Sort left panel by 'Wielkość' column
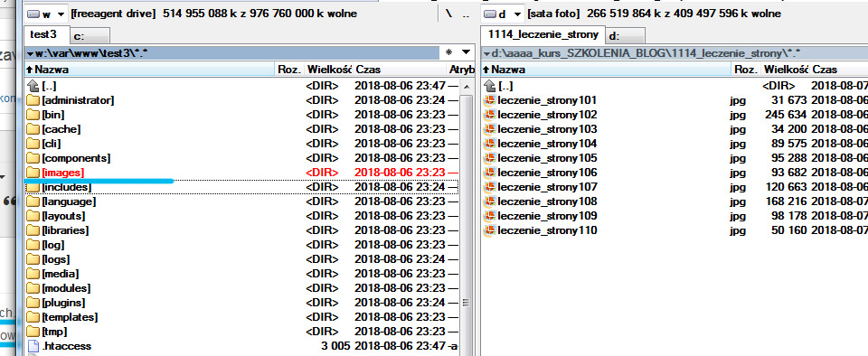868x356 pixels. [329, 70]
